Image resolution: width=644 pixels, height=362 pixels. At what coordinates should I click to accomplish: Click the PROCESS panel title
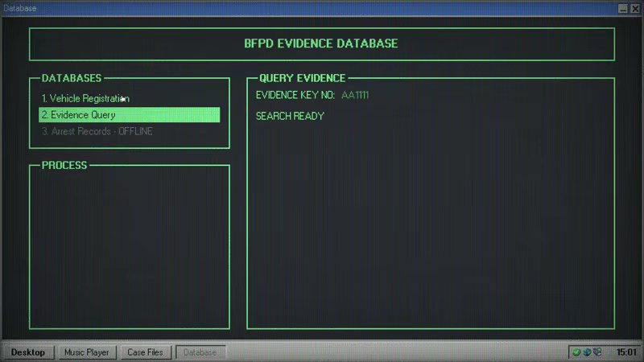pyautogui.click(x=64, y=165)
